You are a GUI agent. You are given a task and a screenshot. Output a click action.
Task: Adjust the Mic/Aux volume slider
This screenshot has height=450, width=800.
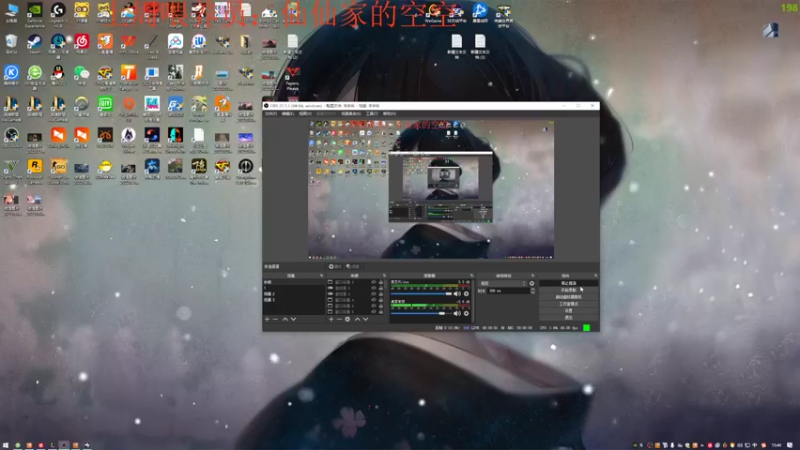[421, 293]
